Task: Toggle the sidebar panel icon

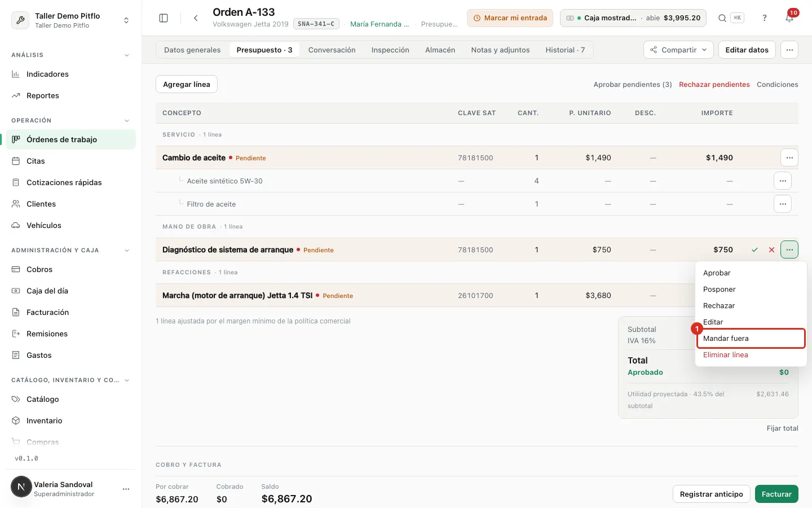Action: coord(164,18)
